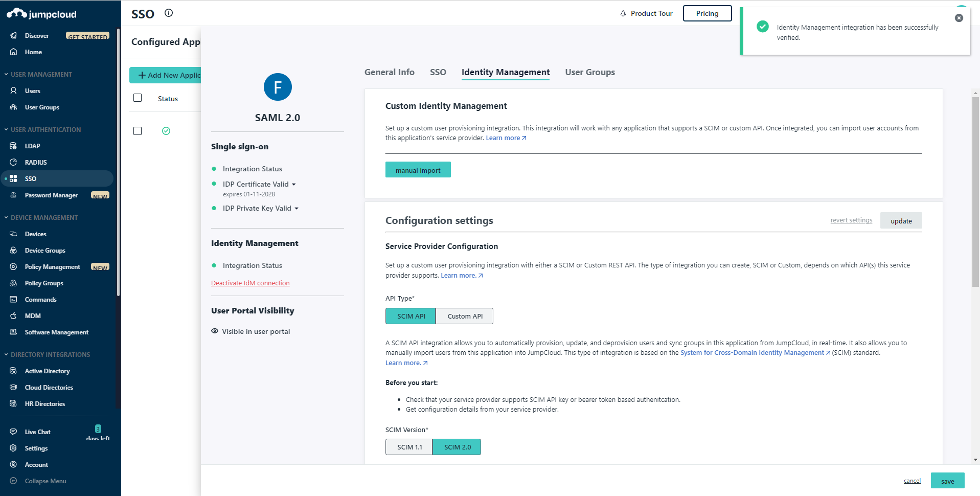Collapse the DEVICE MANAGEMENT section

[6, 218]
